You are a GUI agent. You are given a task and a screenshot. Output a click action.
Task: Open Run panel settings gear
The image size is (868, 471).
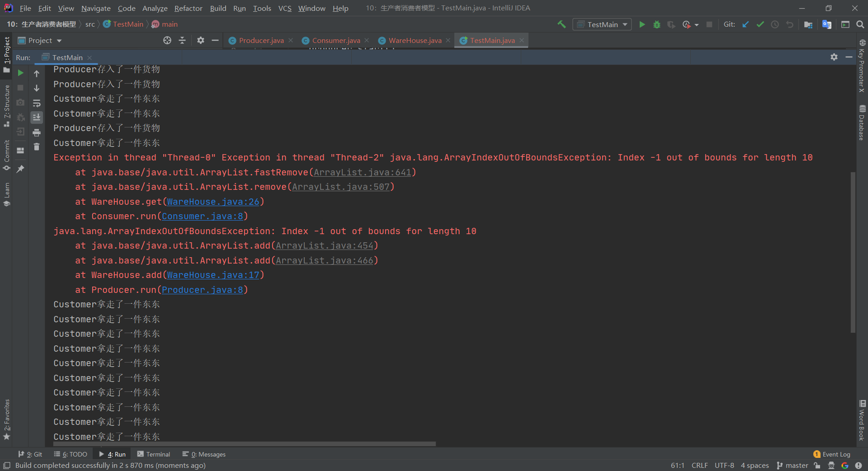(834, 57)
